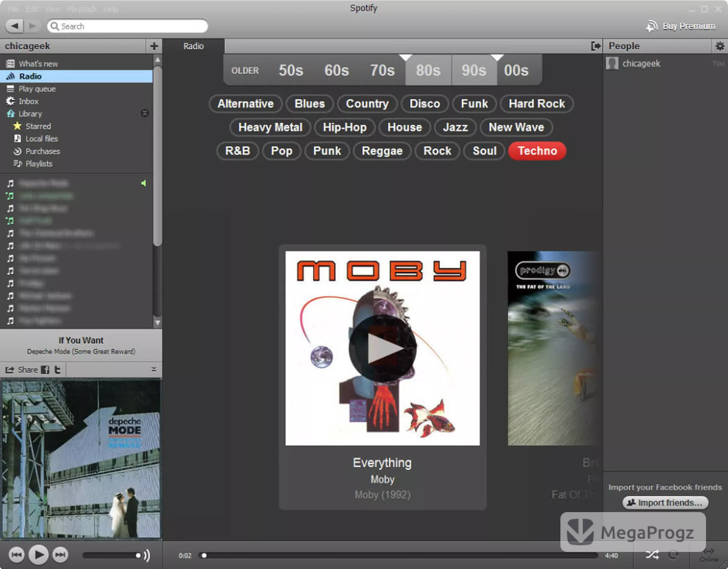Click Import friends button

[665, 503]
